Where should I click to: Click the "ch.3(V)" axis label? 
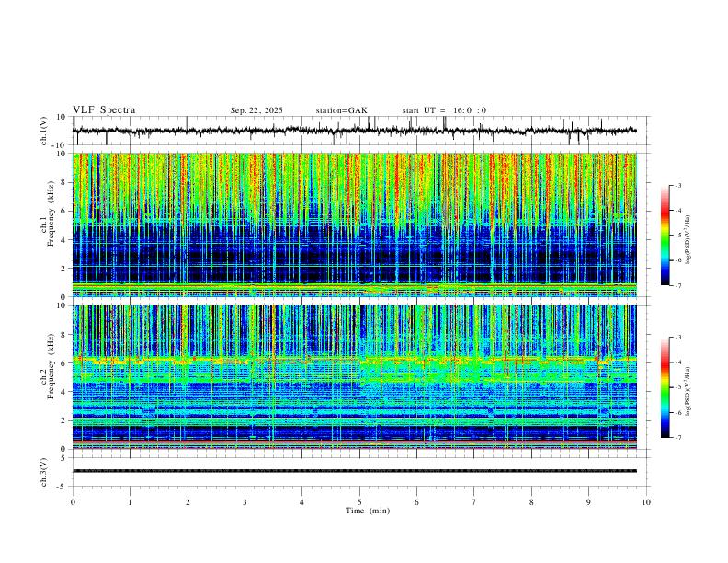click(x=44, y=472)
